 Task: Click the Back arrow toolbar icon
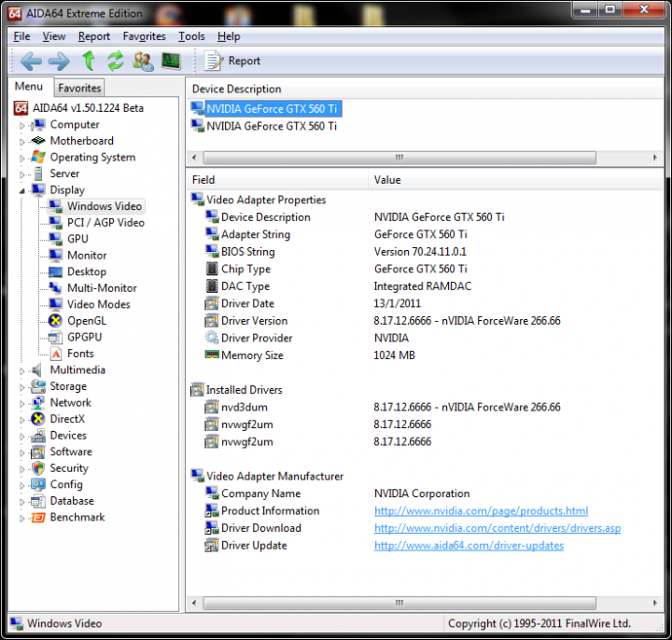(x=31, y=62)
